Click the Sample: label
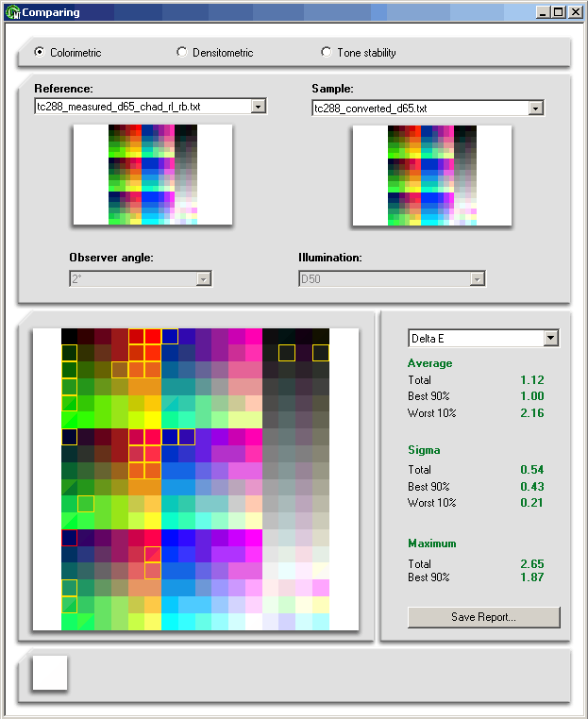Screen dimensions: 588x719 point(332,89)
